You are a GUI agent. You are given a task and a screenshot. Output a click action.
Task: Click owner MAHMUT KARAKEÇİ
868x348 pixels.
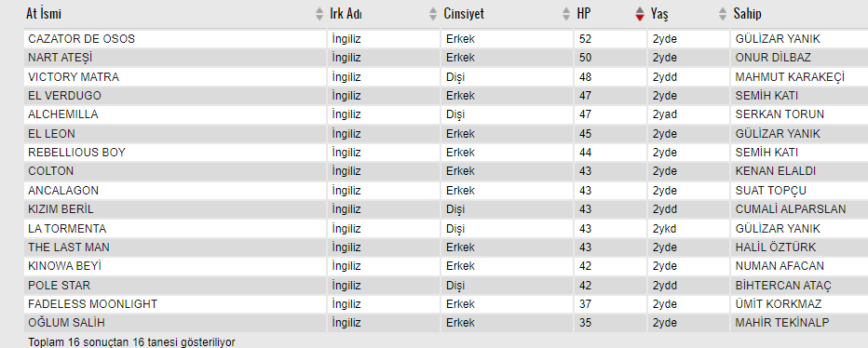(x=790, y=77)
